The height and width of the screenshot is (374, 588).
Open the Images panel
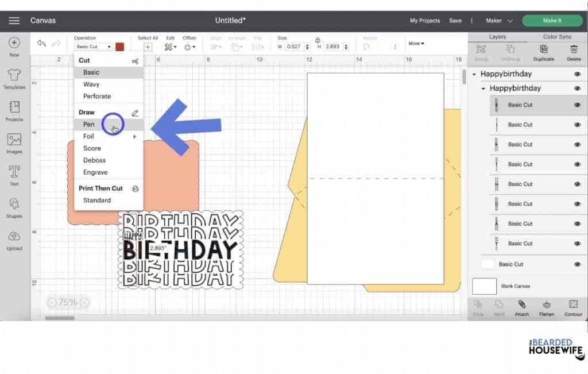13,142
